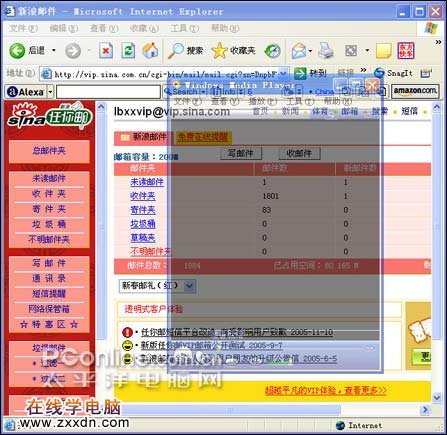Open the 收件夹 inbox link in table
This screenshot has width=447, height=435.
pyautogui.click(x=143, y=196)
